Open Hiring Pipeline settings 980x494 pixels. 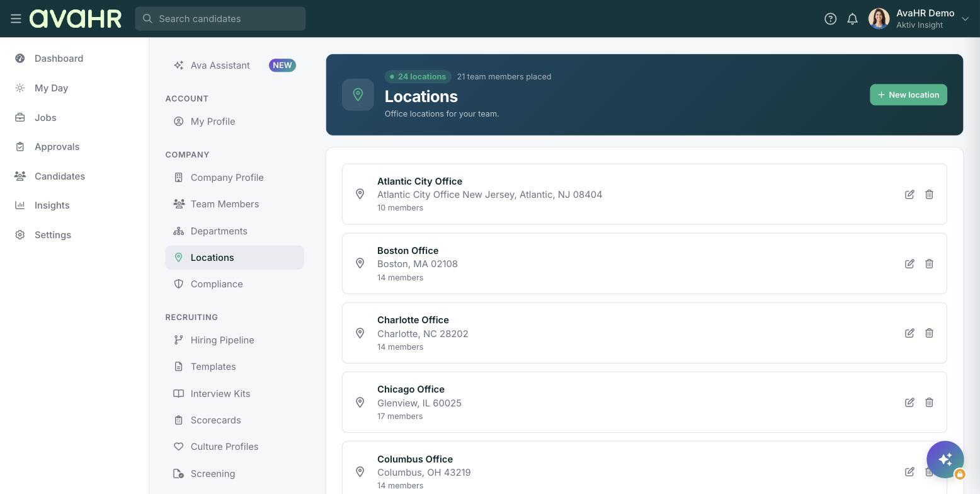(x=234, y=340)
